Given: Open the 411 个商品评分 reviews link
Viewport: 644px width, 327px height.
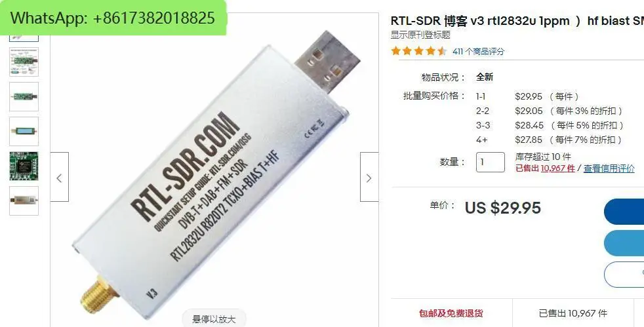Looking at the screenshot, I should pos(479,51).
